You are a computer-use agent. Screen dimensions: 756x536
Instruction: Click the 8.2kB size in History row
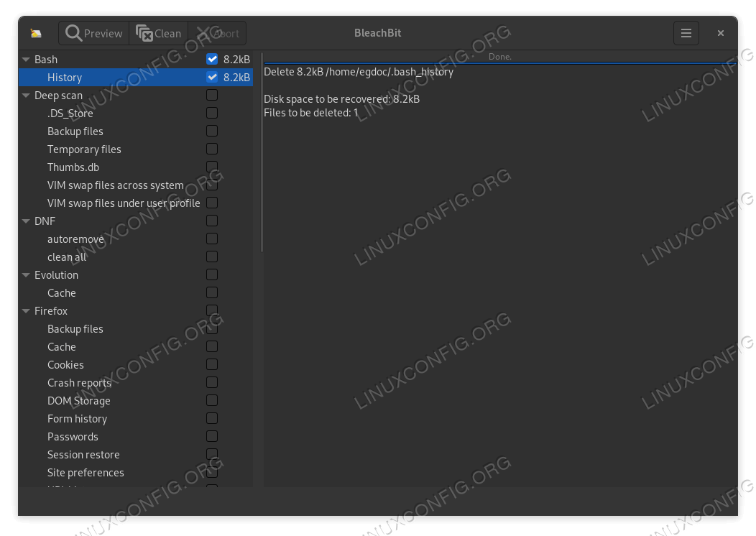(236, 77)
